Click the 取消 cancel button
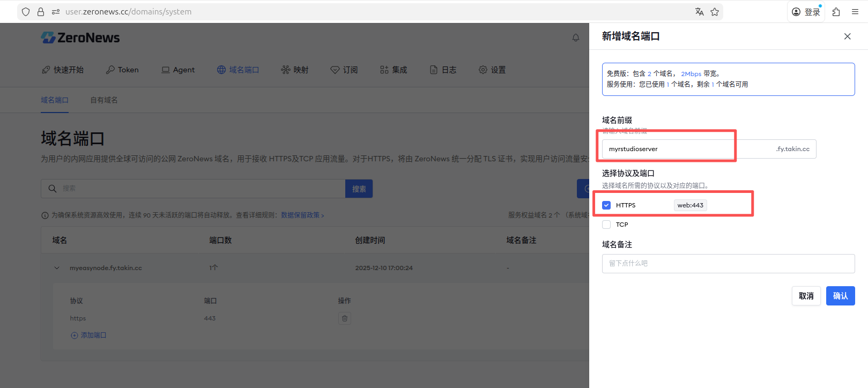Image resolution: width=868 pixels, height=388 pixels. coord(806,296)
